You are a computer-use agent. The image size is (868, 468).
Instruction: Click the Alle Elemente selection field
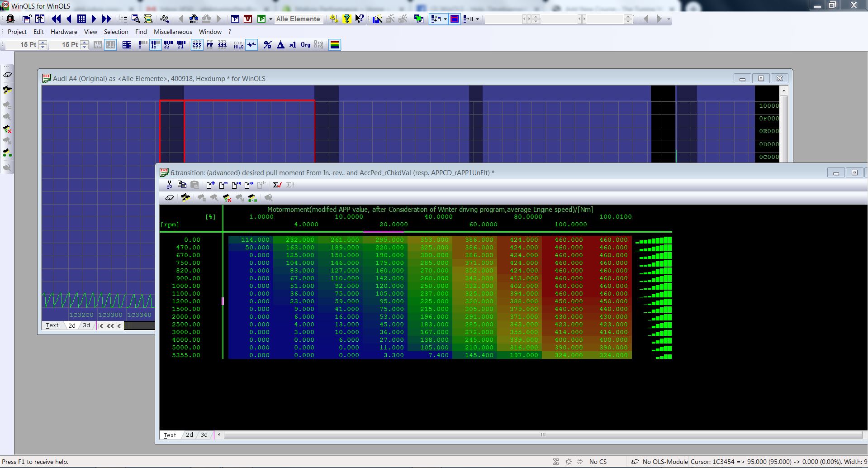pyautogui.click(x=298, y=19)
